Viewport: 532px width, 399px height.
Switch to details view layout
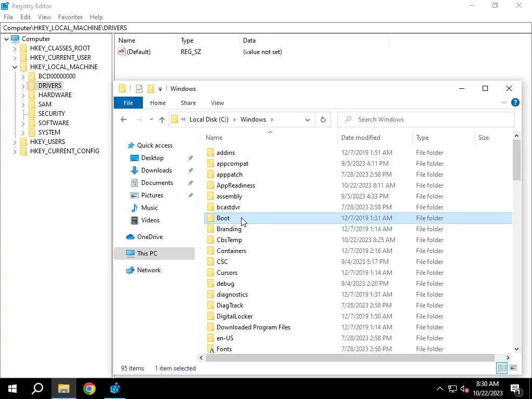pyautogui.click(x=502, y=368)
